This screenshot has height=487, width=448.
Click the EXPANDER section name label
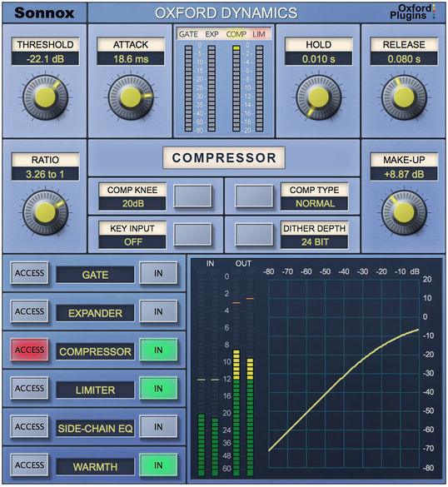[x=95, y=313]
